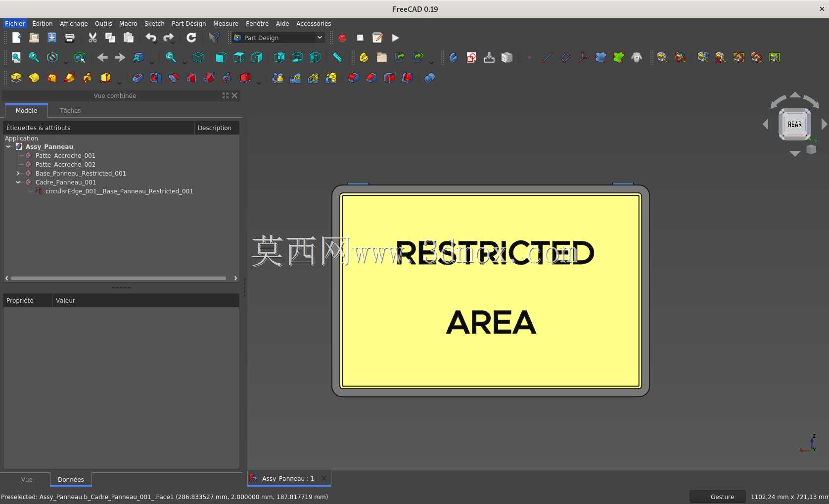This screenshot has height=504, width=829.
Task: Click the model tree horizontal scrollbar
Action: click(x=119, y=278)
